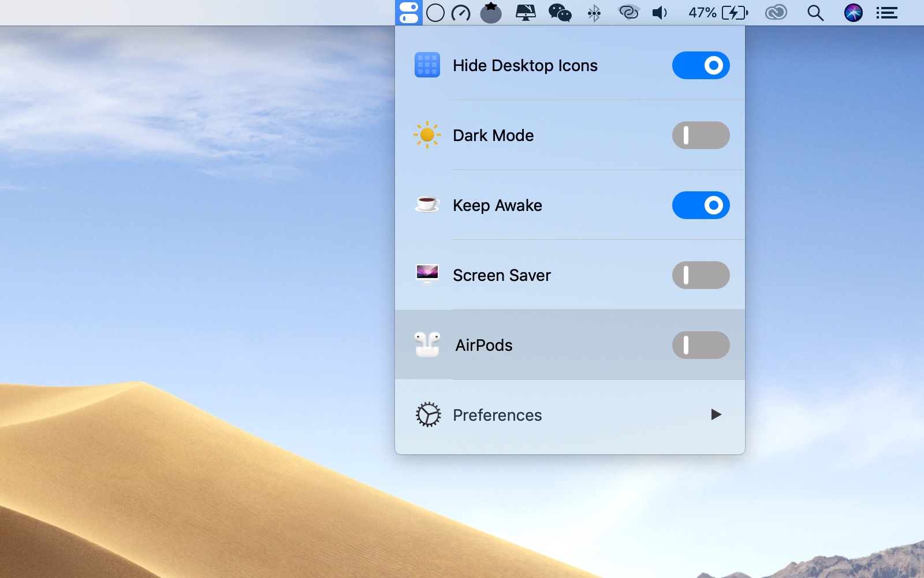Click the Creative Cloud menu bar icon

[x=776, y=13]
